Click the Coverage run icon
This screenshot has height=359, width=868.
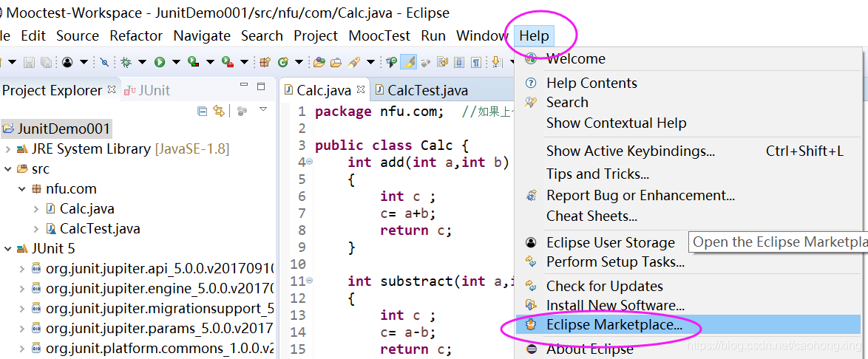tap(193, 62)
